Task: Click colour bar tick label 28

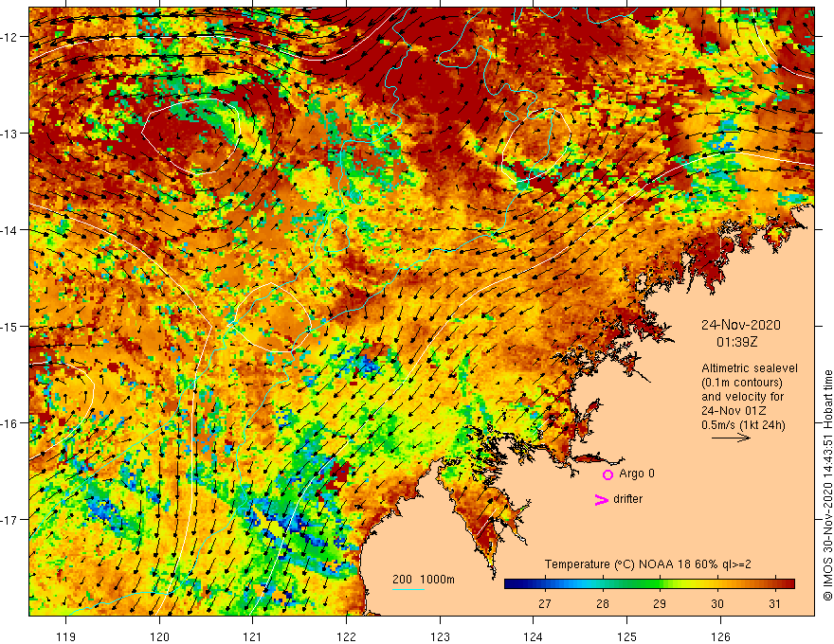Action: pos(602,603)
